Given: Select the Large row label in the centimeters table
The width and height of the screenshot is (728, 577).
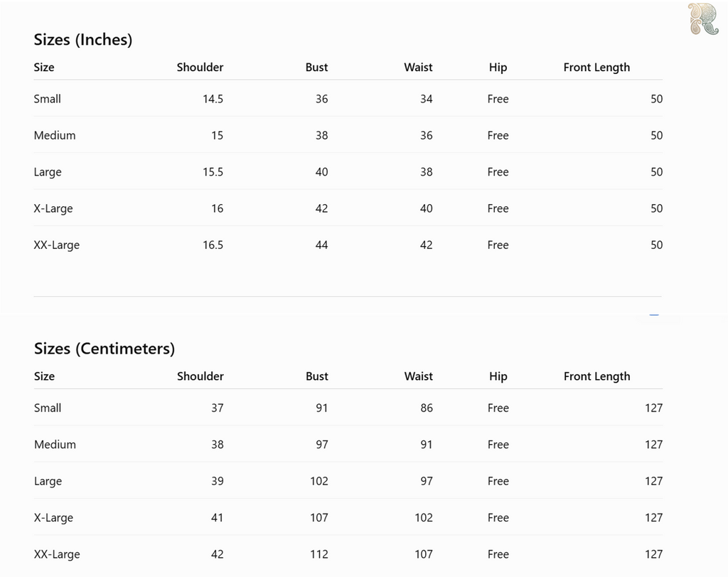Looking at the screenshot, I should pyautogui.click(x=48, y=481).
